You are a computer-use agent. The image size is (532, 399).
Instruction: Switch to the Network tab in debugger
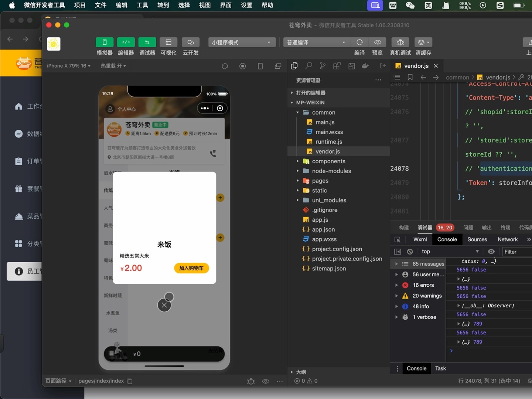coord(507,239)
